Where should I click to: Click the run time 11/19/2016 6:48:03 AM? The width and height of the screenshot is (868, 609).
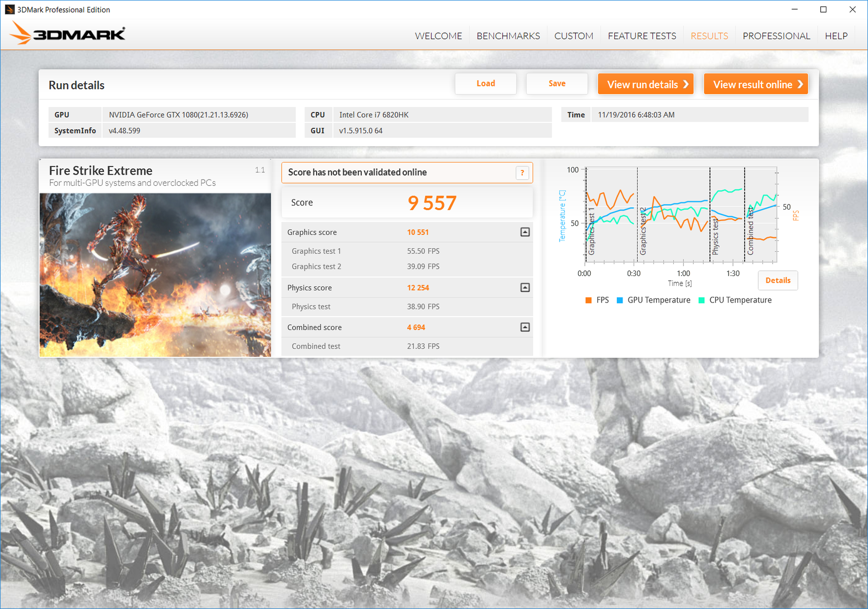(x=636, y=115)
